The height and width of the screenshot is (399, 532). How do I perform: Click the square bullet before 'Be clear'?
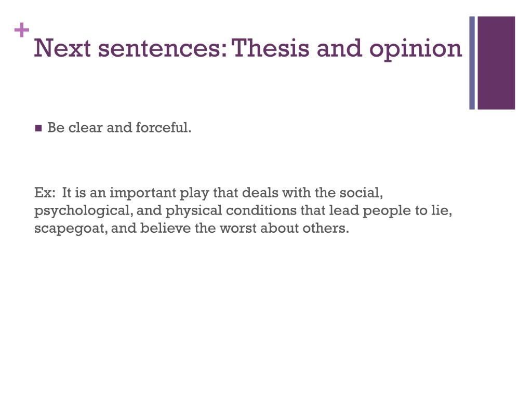[38, 128]
